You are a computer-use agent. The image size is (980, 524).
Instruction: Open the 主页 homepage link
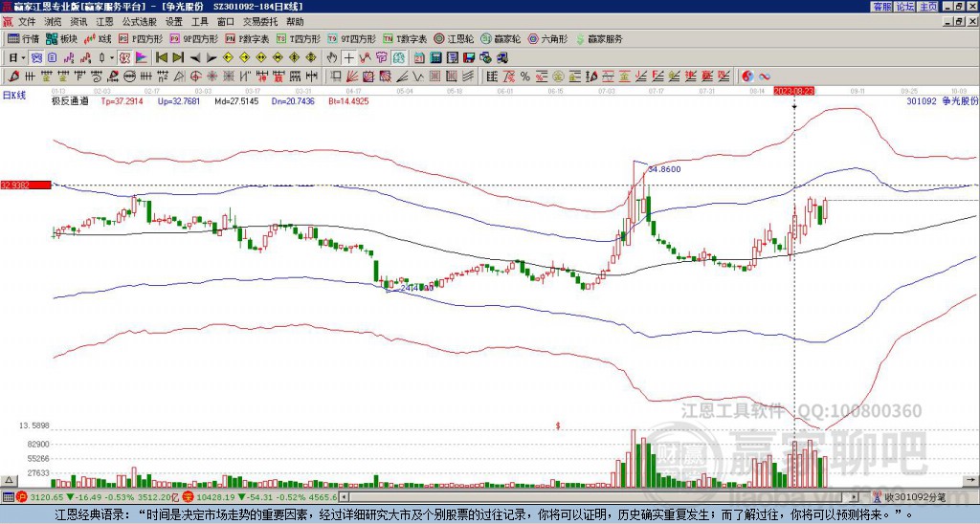coord(928,7)
